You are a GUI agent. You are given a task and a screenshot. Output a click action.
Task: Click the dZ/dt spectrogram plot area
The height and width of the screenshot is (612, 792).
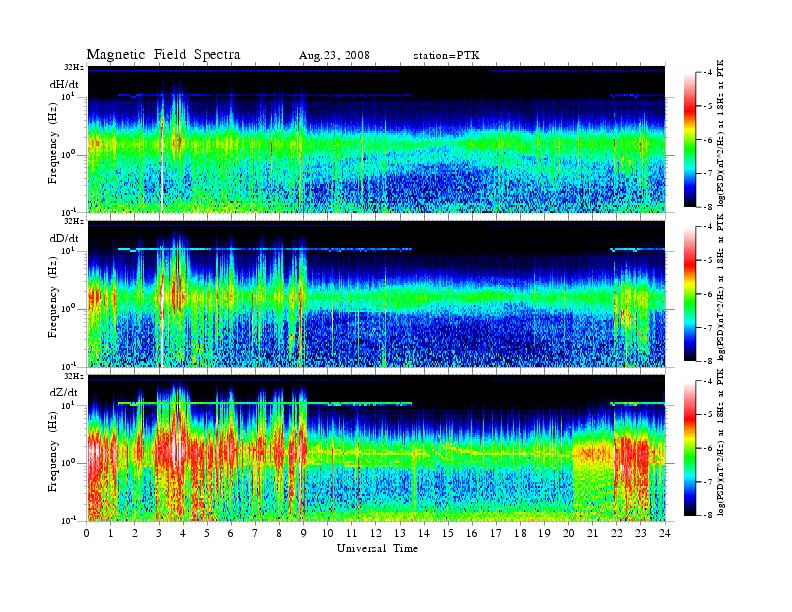376,448
